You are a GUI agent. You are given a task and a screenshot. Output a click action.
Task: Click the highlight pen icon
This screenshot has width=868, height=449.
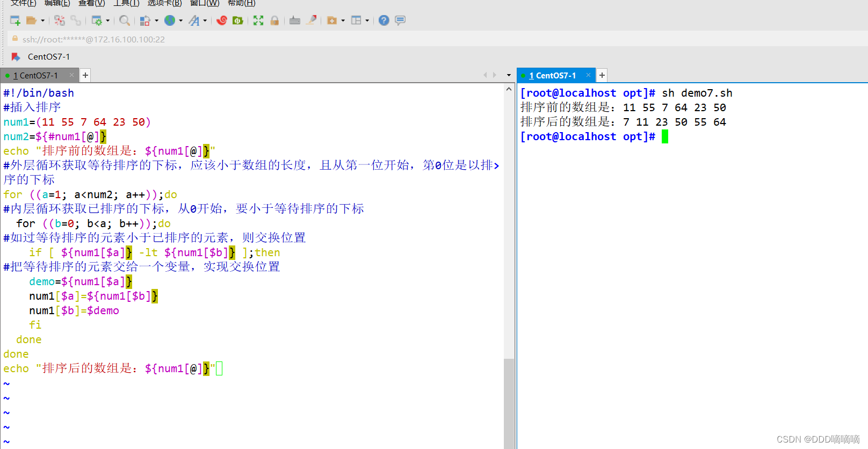click(x=312, y=20)
